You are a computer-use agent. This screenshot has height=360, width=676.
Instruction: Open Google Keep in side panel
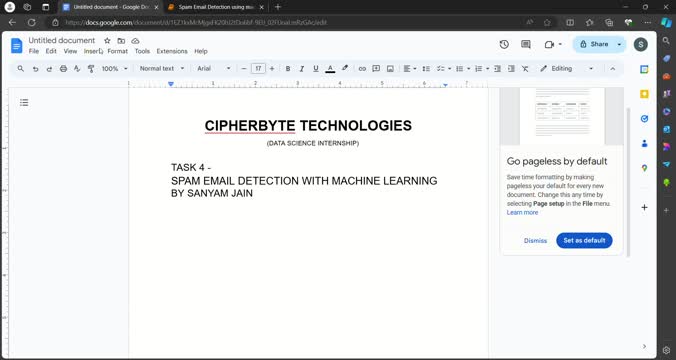point(644,94)
